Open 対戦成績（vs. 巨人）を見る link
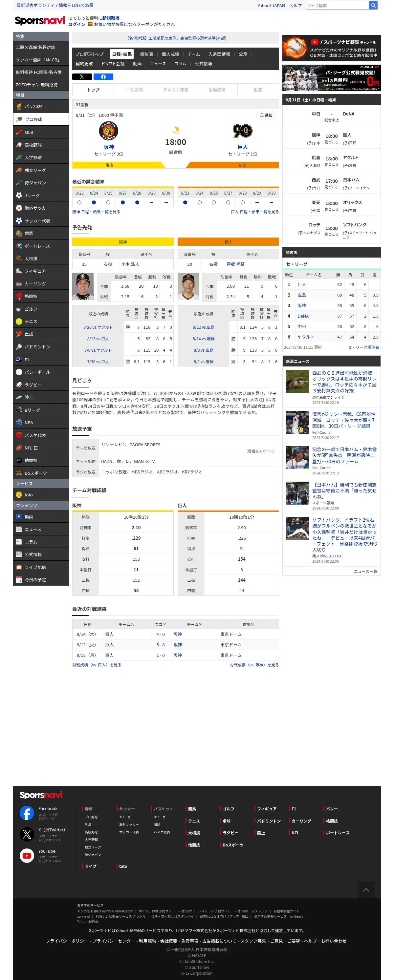This screenshot has width=394, height=980. pyautogui.click(x=97, y=665)
